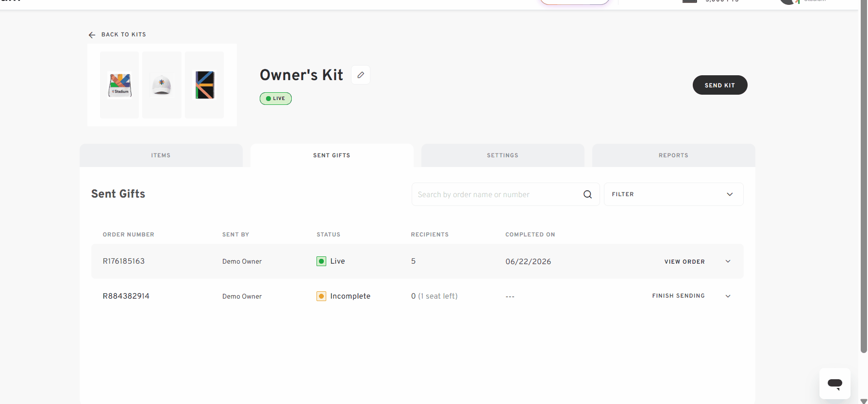
Task: Click order number R884382914
Action: tap(126, 296)
